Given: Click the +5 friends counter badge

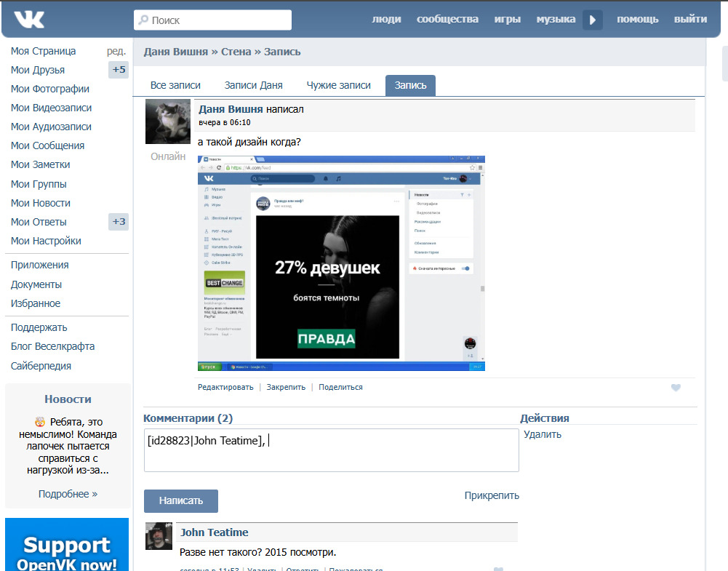Looking at the screenshot, I should 119,70.
